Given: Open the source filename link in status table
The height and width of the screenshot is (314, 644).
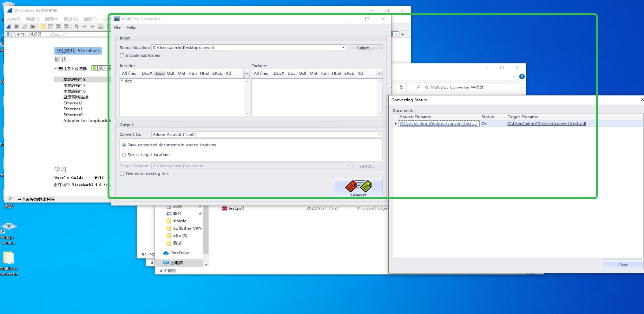Looking at the screenshot, I should 438,124.
